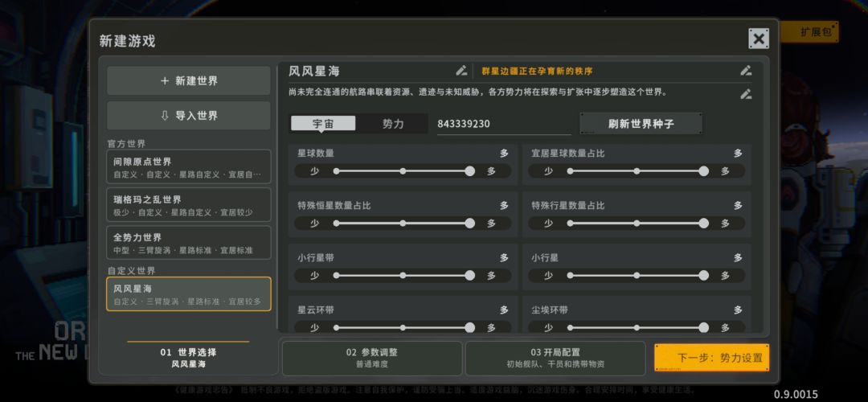This screenshot has height=402, width=868.
Task: Open step 01 世界选择
Action: tap(188, 358)
